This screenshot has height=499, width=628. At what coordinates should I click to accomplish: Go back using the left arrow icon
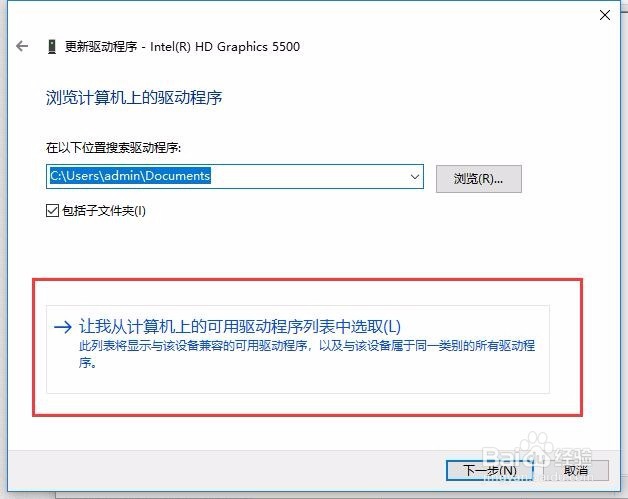(x=22, y=46)
